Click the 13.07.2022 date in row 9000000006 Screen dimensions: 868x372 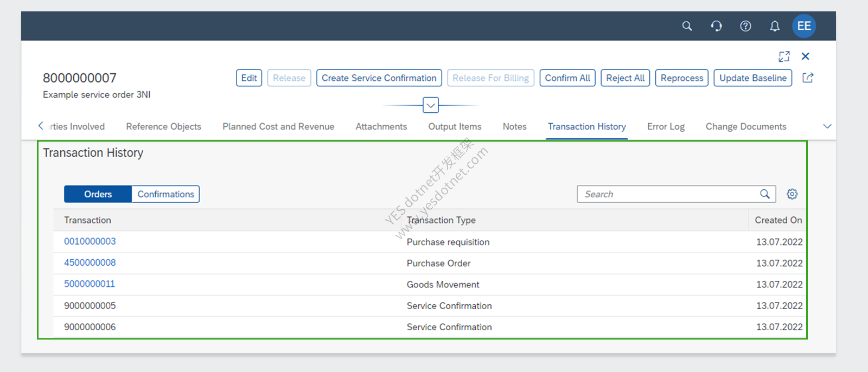[x=780, y=327]
